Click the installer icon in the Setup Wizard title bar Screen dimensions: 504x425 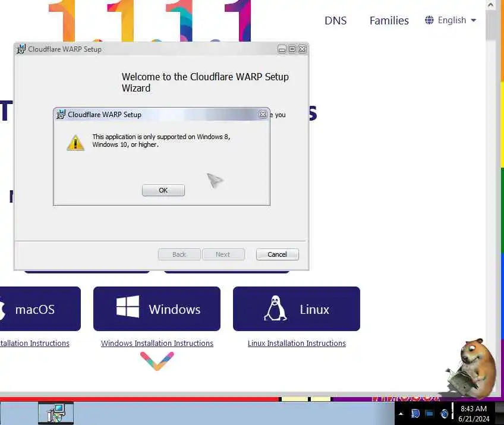(x=21, y=49)
